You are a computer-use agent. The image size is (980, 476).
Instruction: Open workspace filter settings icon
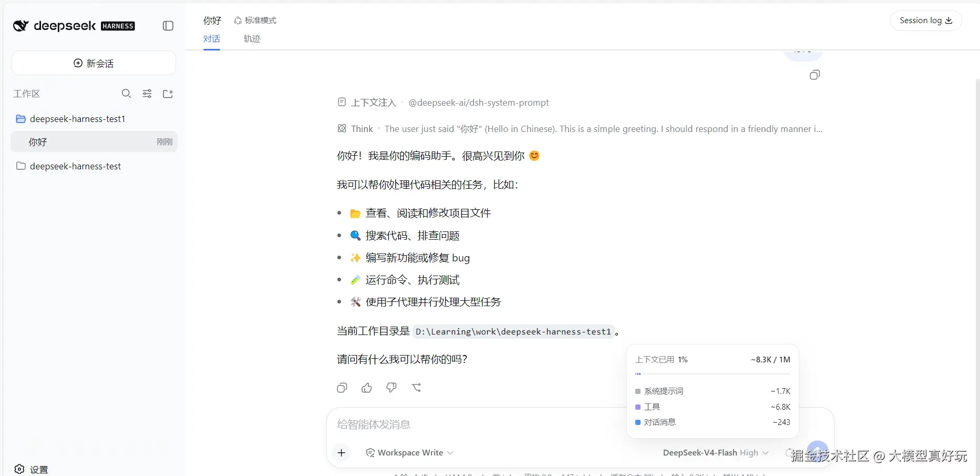click(147, 94)
